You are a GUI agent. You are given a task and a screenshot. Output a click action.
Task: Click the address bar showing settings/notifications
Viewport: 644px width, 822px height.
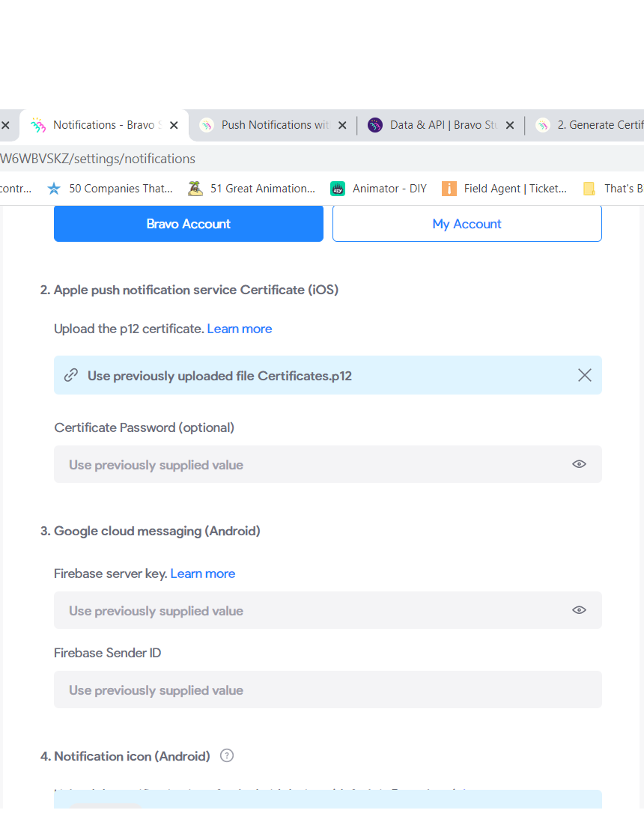(322, 159)
